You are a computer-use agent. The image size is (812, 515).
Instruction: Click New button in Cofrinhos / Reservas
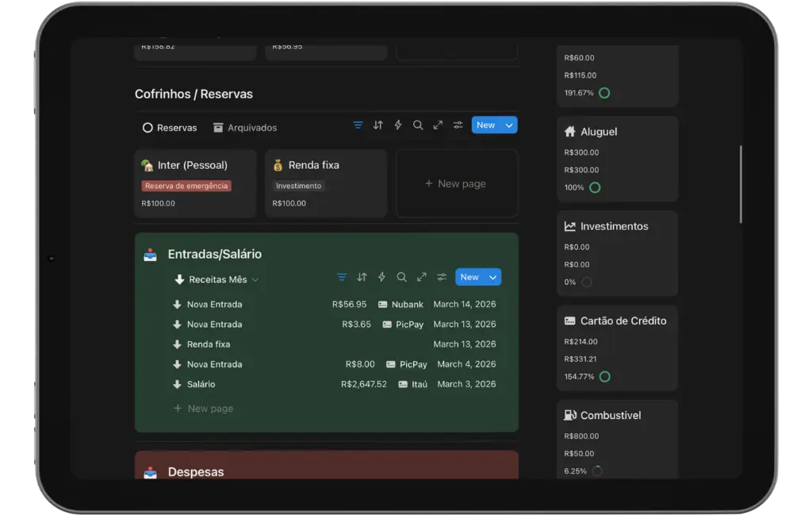[486, 125]
